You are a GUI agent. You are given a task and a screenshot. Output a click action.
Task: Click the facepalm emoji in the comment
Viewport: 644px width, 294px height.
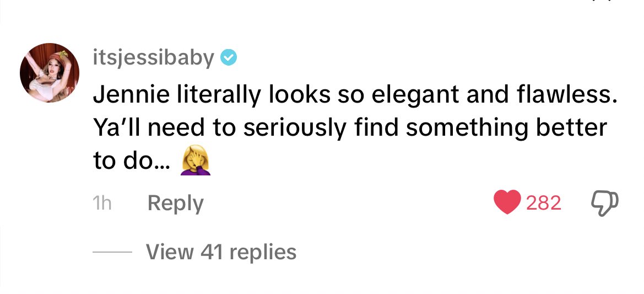196,162
